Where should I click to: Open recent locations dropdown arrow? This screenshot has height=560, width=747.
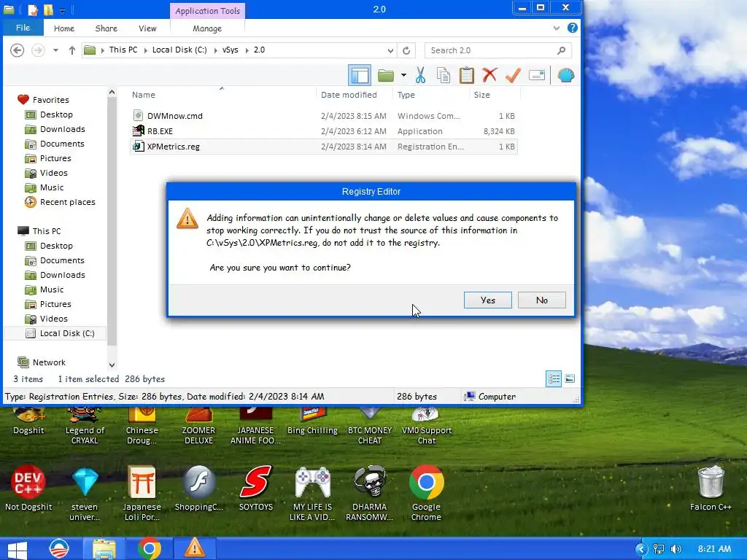click(x=55, y=50)
